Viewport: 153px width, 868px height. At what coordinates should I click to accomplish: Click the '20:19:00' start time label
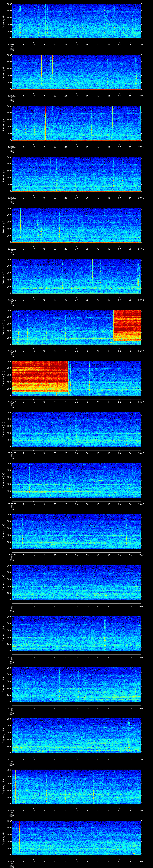[x=12, y=198]
